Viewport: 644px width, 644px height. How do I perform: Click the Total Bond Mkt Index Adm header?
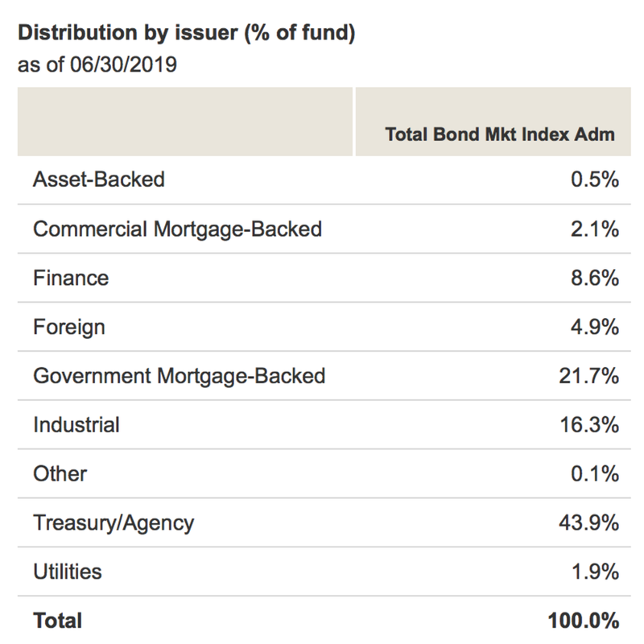(x=500, y=134)
